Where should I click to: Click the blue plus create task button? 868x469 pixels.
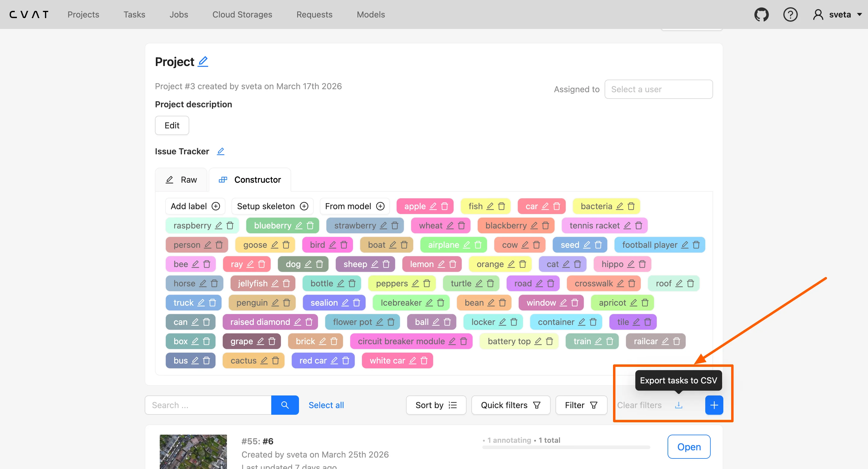pyautogui.click(x=714, y=405)
